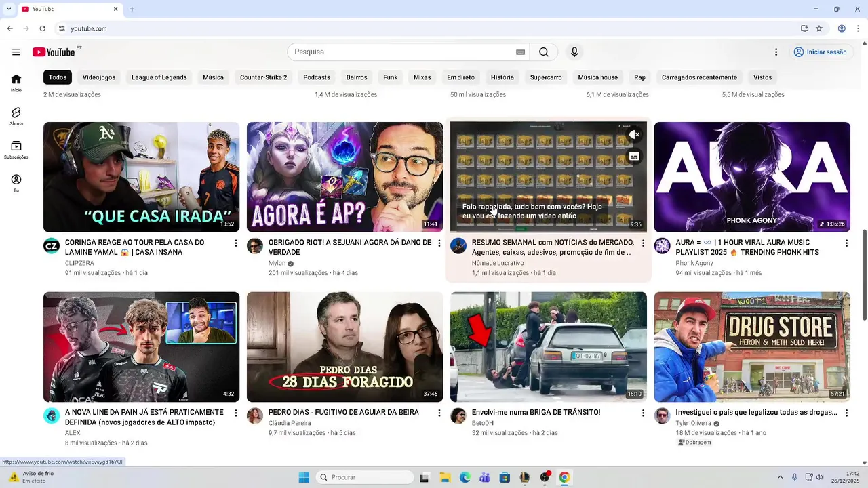Open a new browser tab
Image resolution: width=868 pixels, height=488 pixels.
(132, 9)
